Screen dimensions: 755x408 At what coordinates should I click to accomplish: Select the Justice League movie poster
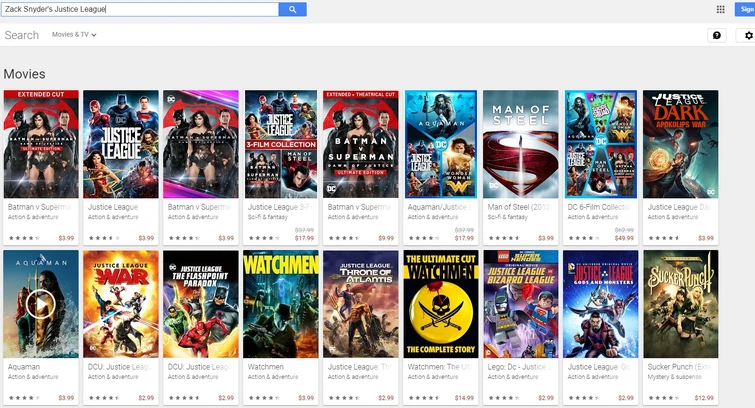pyautogui.click(x=120, y=144)
